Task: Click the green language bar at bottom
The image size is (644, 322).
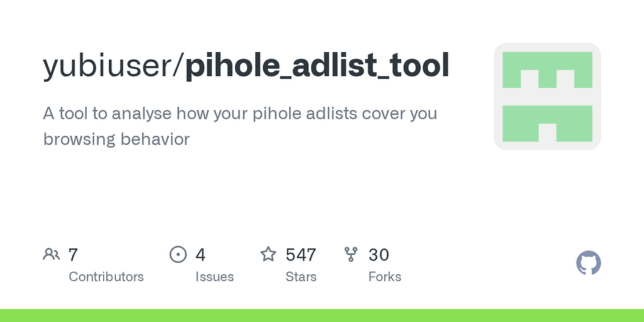Action: 322,315
